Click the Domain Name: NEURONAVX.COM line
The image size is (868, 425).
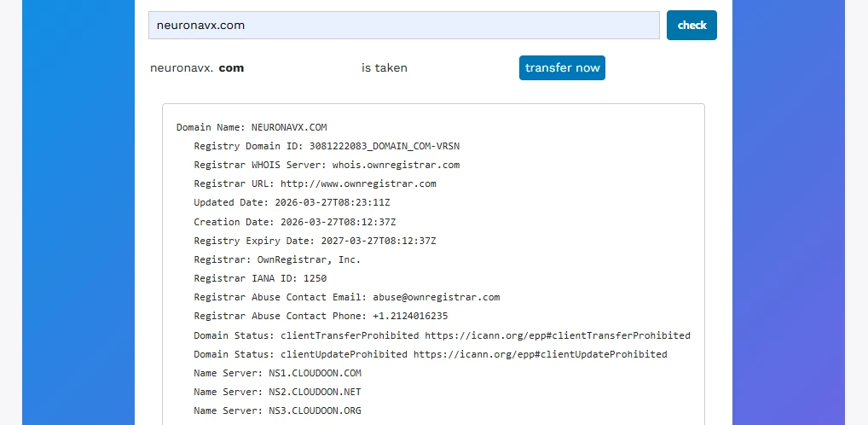point(252,127)
